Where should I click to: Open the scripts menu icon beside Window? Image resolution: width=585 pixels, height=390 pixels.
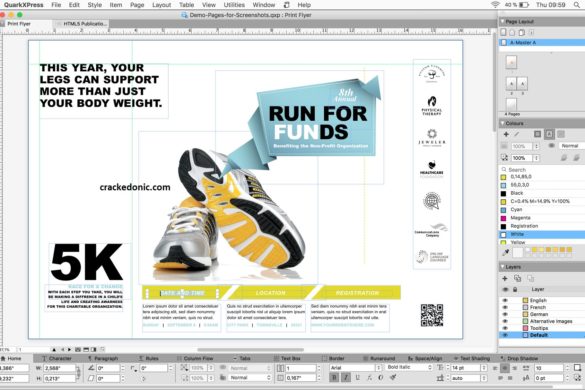287,5
